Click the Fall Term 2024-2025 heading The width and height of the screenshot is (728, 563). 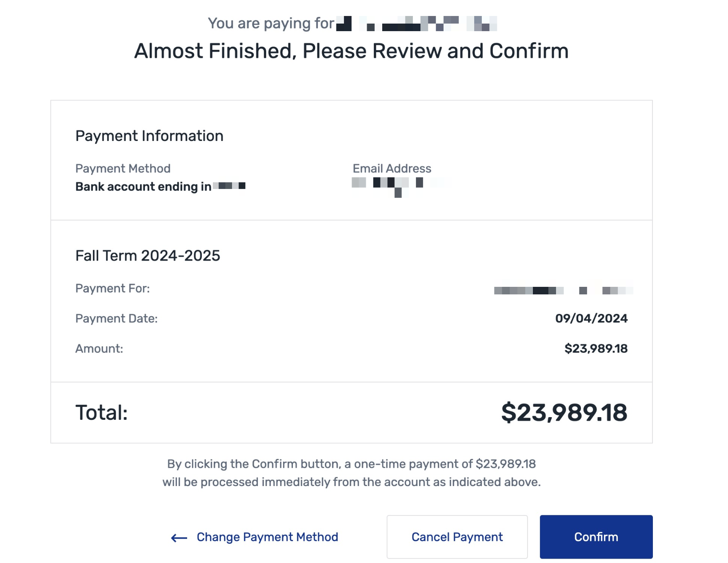(x=148, y=256)
